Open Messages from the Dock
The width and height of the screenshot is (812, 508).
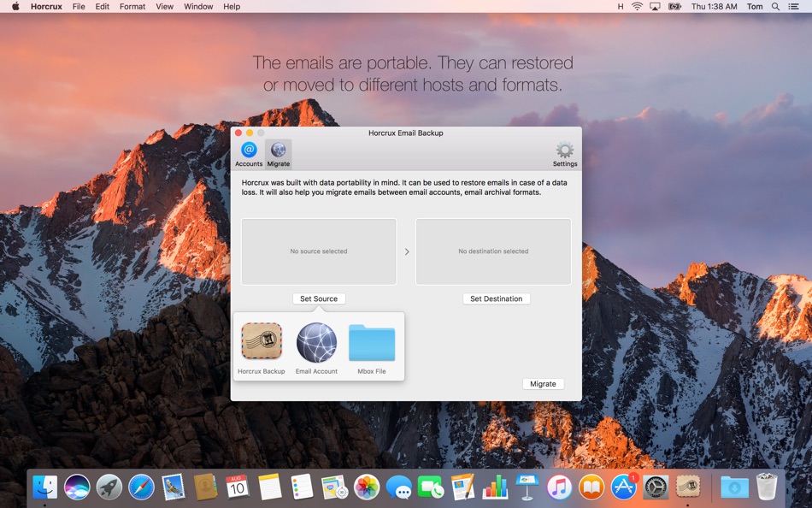(x=399, y=487)
